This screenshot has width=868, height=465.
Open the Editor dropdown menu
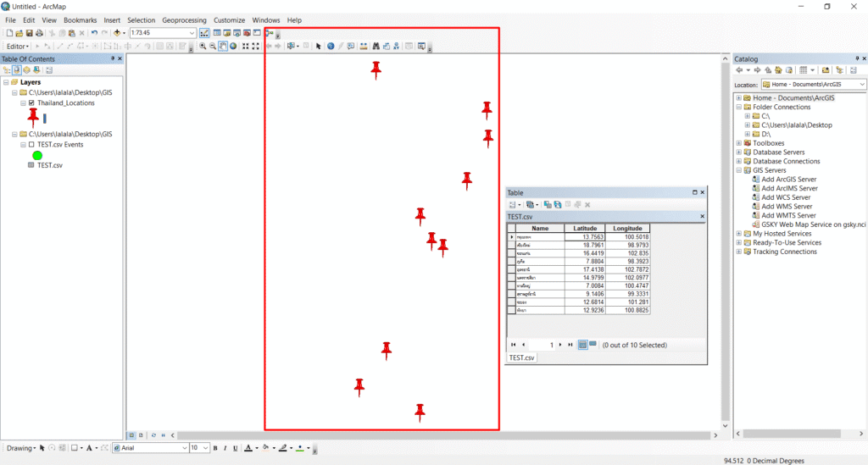[18, 47]
